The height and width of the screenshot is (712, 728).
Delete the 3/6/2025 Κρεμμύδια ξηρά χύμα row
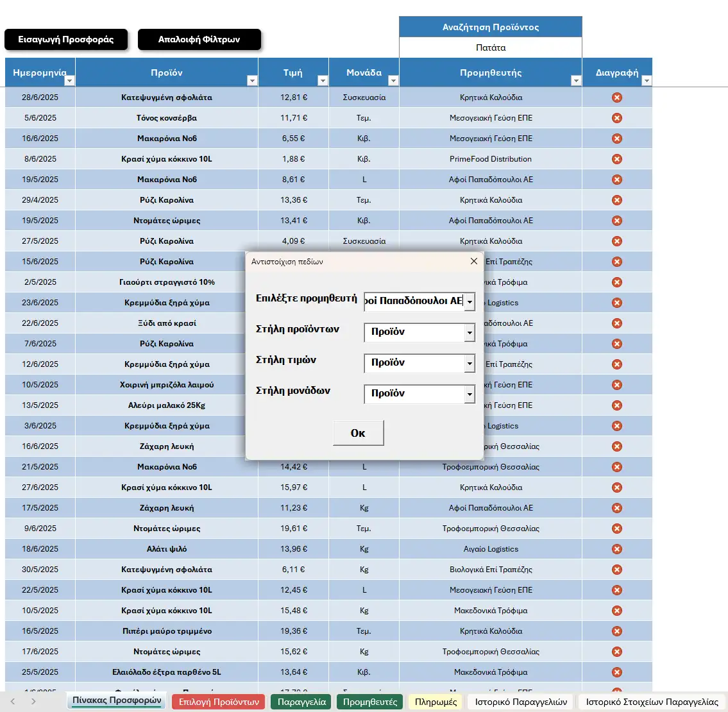click(x=616, y=426)
